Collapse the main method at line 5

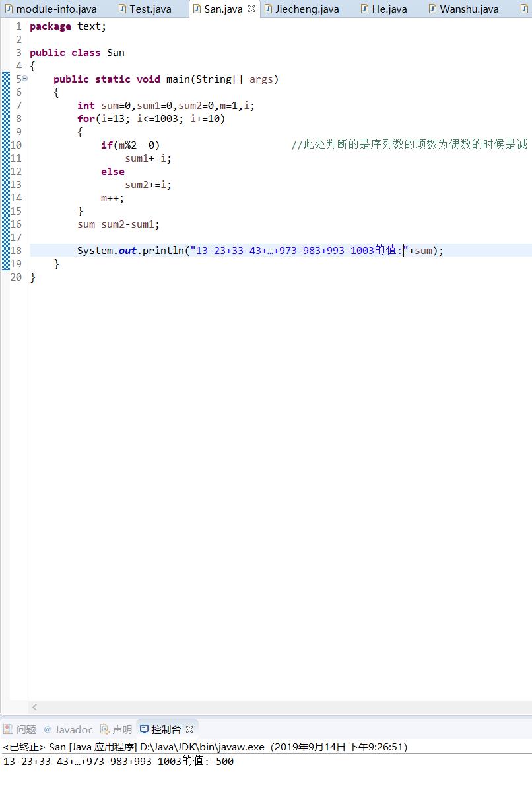tap(25, 79)
